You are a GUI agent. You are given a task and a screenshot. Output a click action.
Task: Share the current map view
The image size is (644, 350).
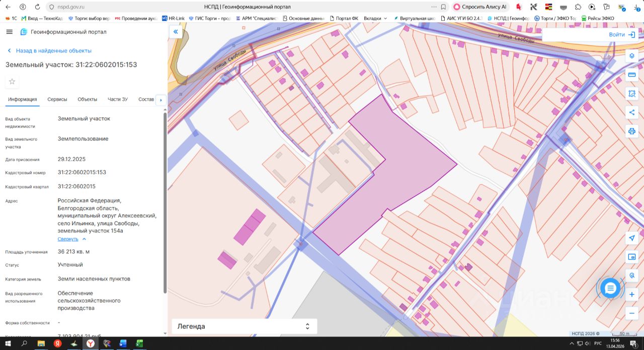coord(632,112)
